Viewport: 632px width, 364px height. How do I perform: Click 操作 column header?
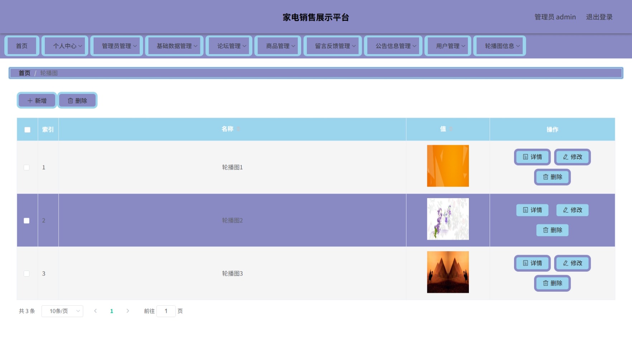click(552, 129)
